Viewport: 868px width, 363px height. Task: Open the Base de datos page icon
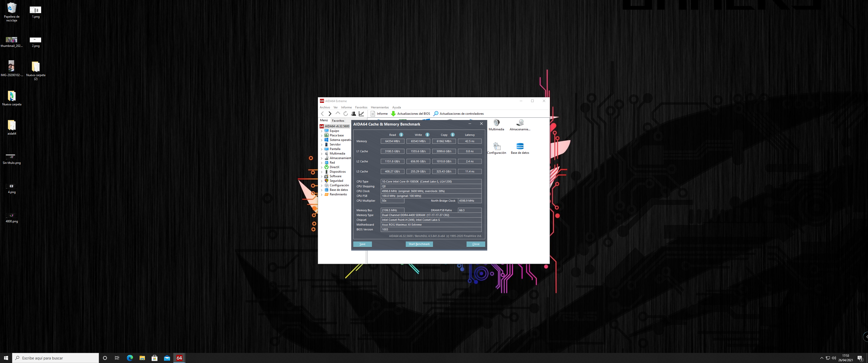coord(520,148)
